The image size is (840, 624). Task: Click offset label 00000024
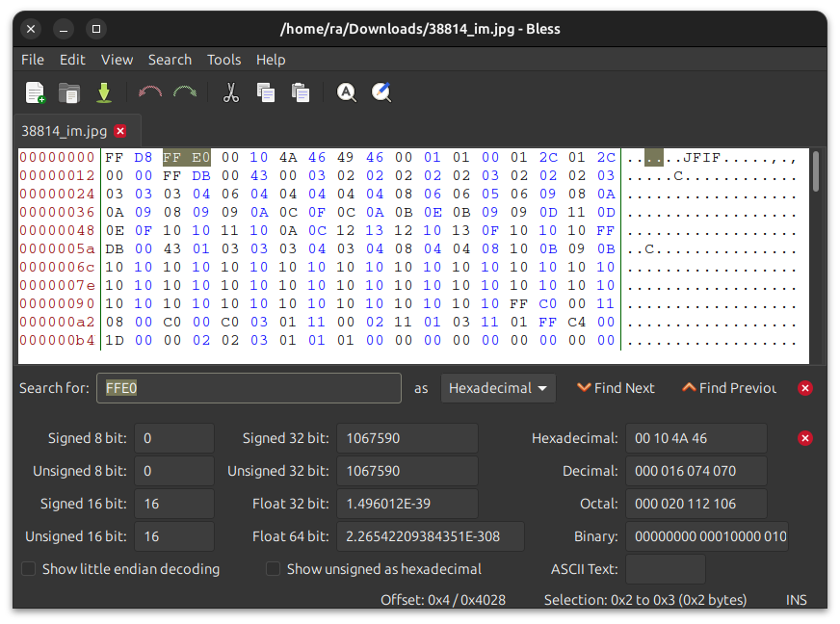coord(58,194)
